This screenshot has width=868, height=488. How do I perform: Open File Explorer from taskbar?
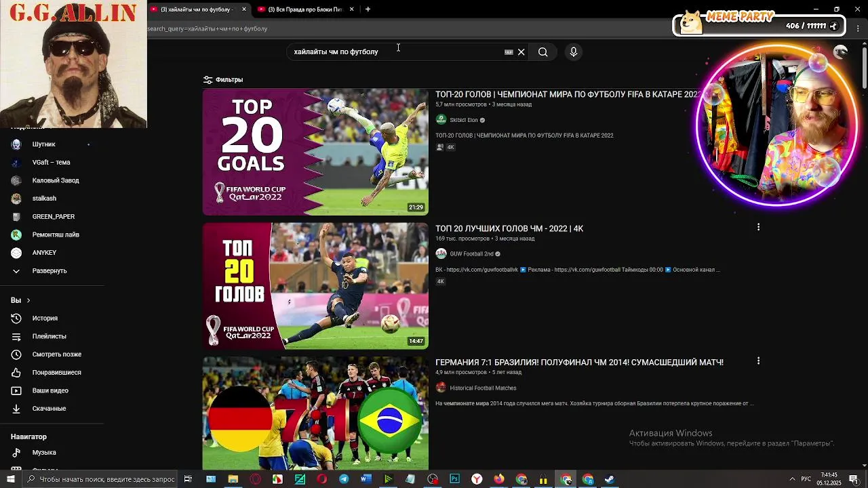(x=233, y=479)
